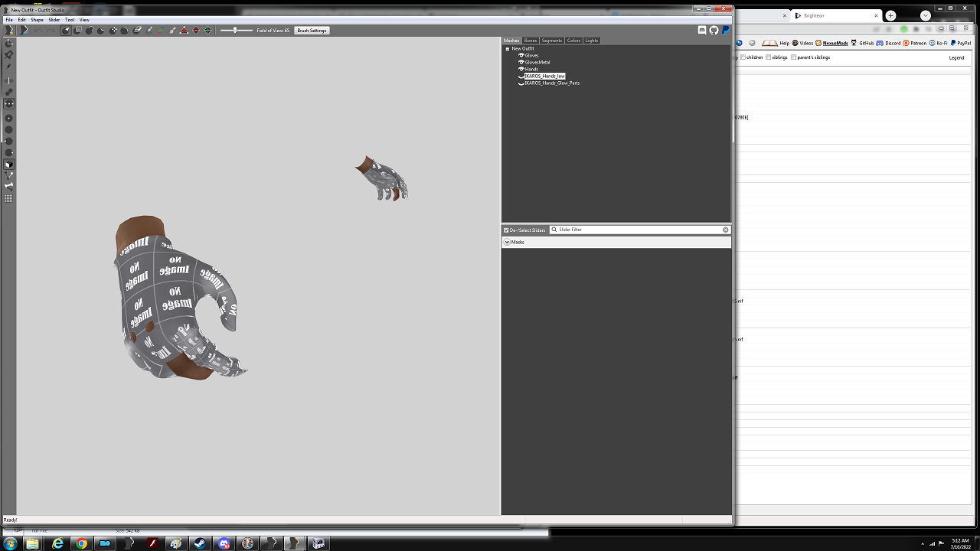Toggle De-/Select Sliders checkbox

point(506,230)
